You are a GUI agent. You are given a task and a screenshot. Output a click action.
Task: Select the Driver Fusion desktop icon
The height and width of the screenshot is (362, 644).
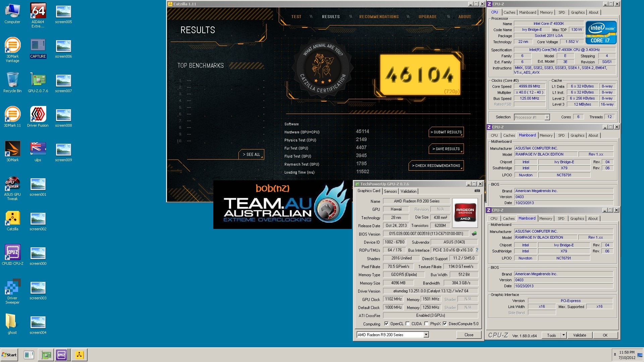[38, 117]
